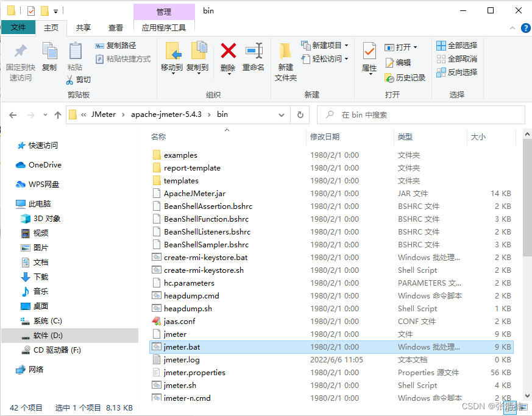Click the Refresh button
This screenshot has height=416, width=532.
[x=300, y=115]
